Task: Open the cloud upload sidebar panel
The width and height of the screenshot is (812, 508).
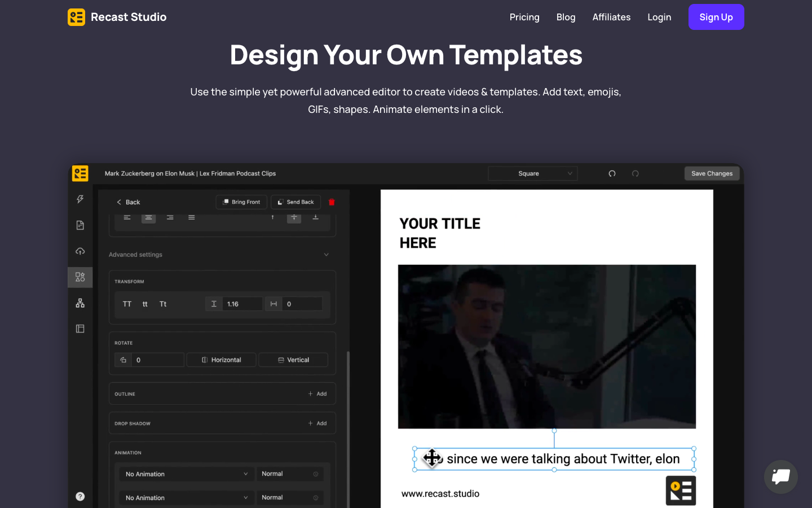Action: (x=80, y=251)
